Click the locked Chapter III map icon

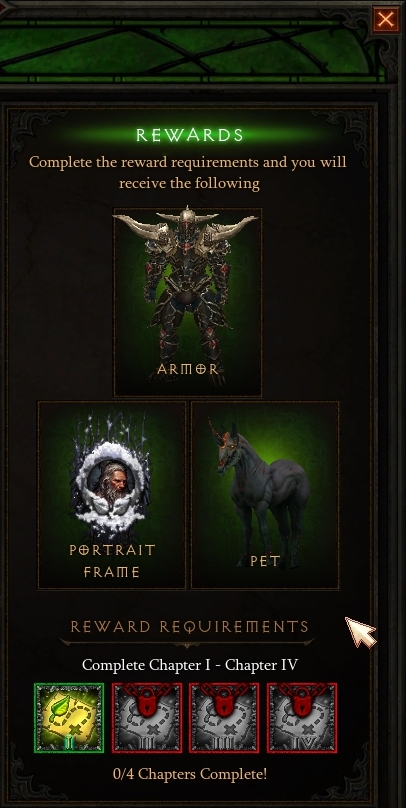pos(224,717)
